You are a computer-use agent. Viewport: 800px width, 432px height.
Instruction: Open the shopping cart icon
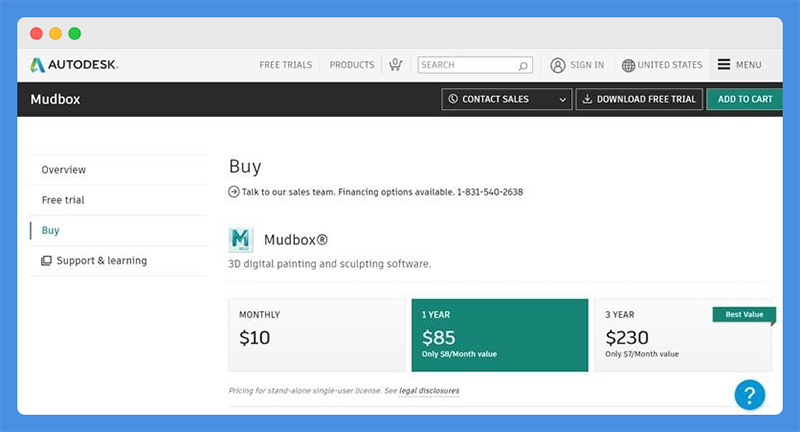(x=395, y=65)
